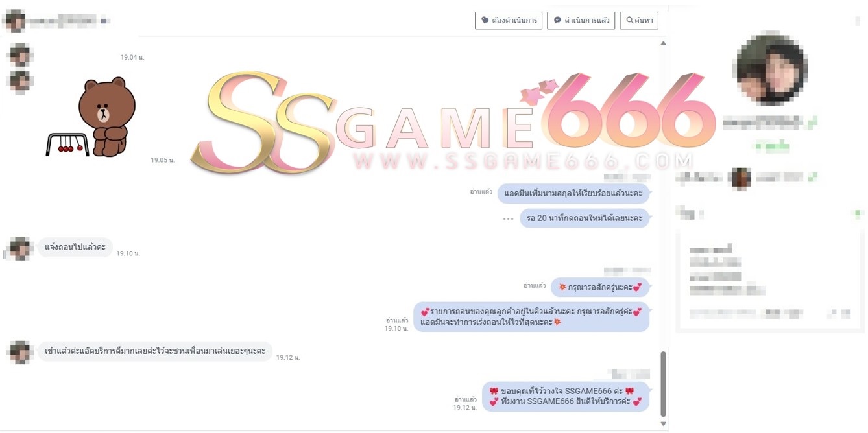
Task: Mark chat as ดำเนินการแล้ว (resolved)
Action: pos(581,21)
